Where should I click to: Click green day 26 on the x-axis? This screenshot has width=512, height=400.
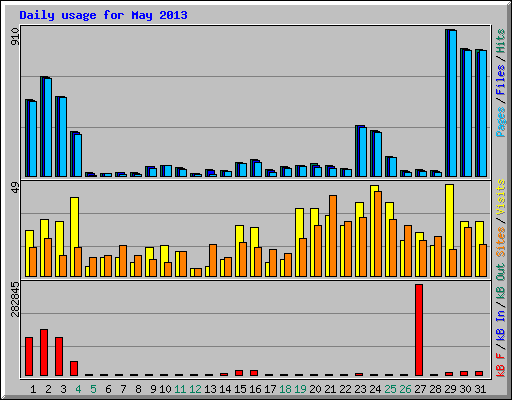click(405, 389)
